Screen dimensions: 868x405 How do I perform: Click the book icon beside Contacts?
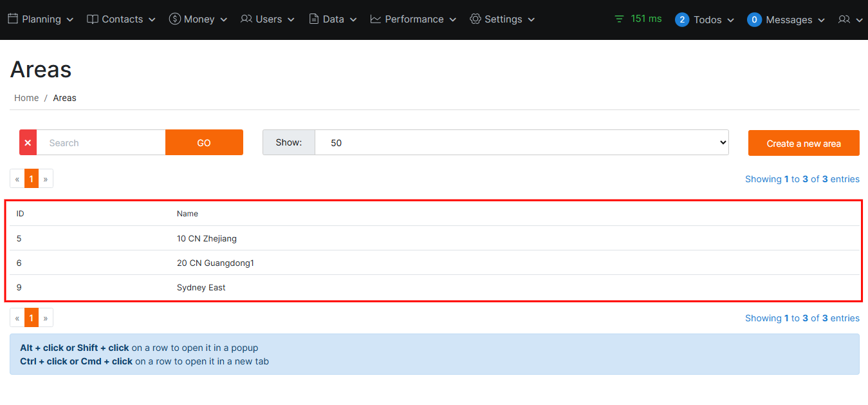pyautogui.click(x=93, y=19)
